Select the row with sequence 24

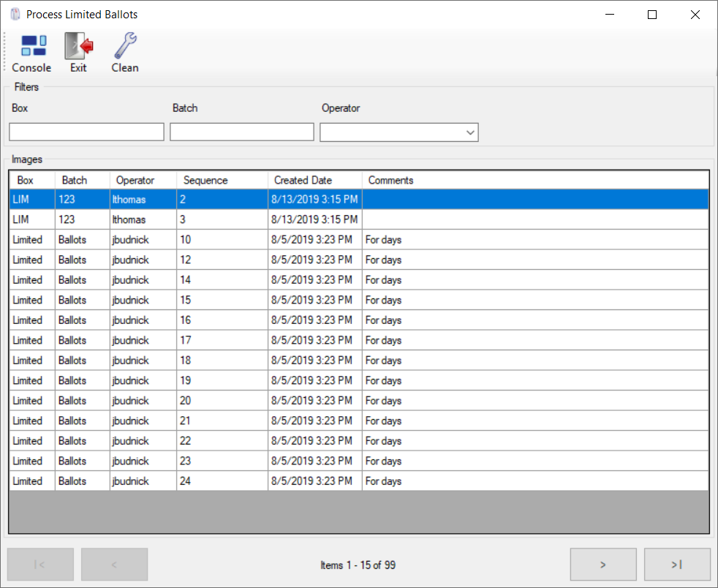point(359,481)
